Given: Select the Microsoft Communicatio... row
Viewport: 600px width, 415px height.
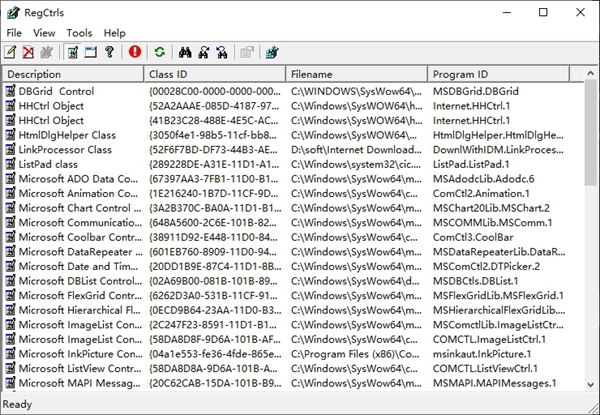Looking at the screenshot, I should (293, 223).
